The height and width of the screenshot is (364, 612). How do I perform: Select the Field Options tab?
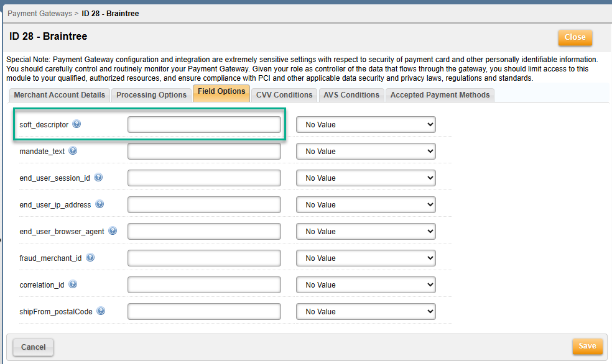[221, 93]
